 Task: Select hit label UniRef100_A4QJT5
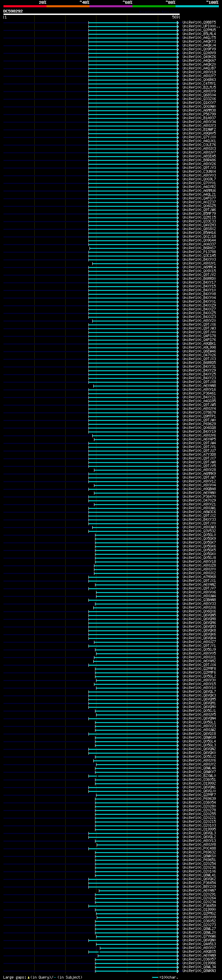point(199,38)
